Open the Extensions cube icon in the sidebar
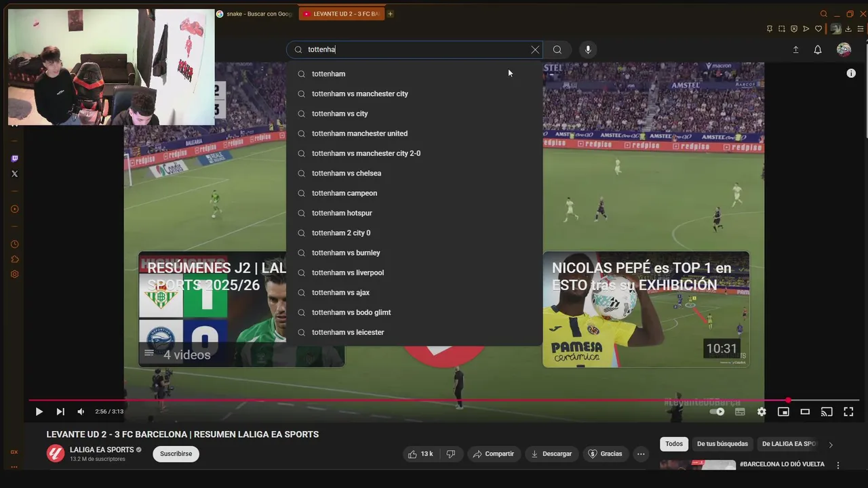 15,259
